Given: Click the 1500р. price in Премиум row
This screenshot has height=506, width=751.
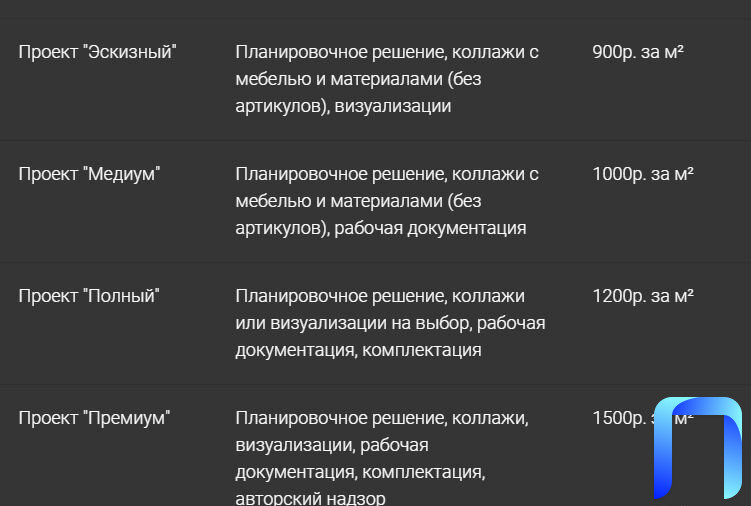Looking at the screenshot, I should coord(619,418).
